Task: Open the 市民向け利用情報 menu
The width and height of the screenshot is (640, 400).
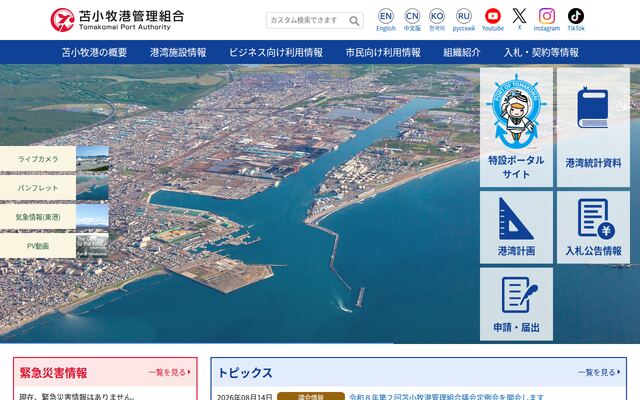Action: (383, 52)
